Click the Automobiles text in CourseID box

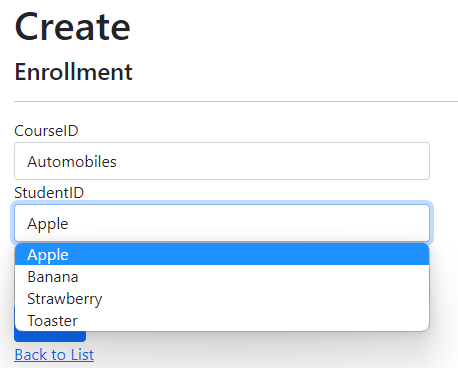72,162
